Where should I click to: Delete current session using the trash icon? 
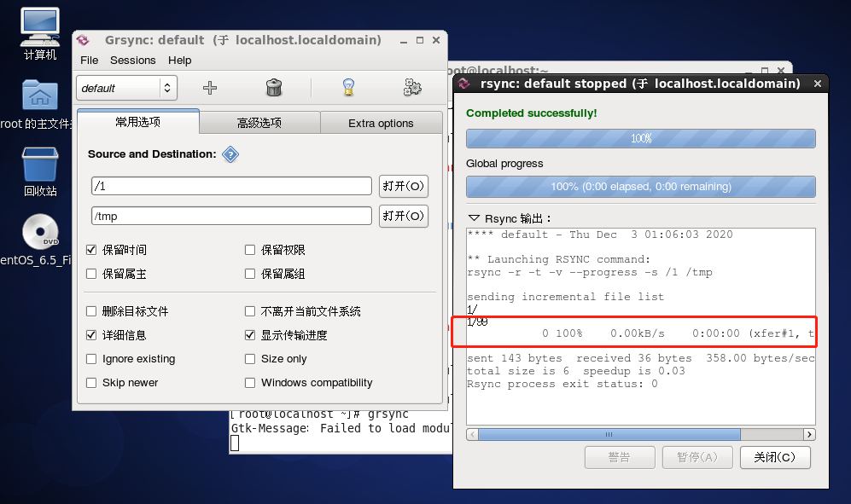click(274, 87)
